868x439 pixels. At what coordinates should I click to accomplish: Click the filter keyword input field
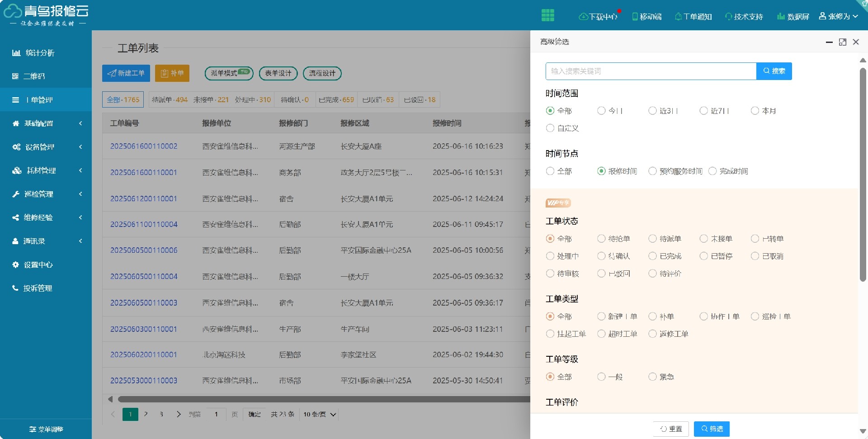[650, 71]
